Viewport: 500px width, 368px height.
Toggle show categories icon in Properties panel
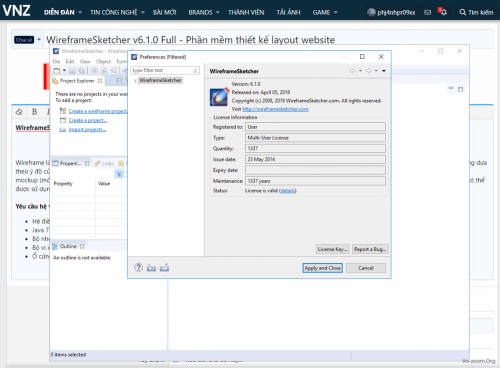(x=119, y=174)
